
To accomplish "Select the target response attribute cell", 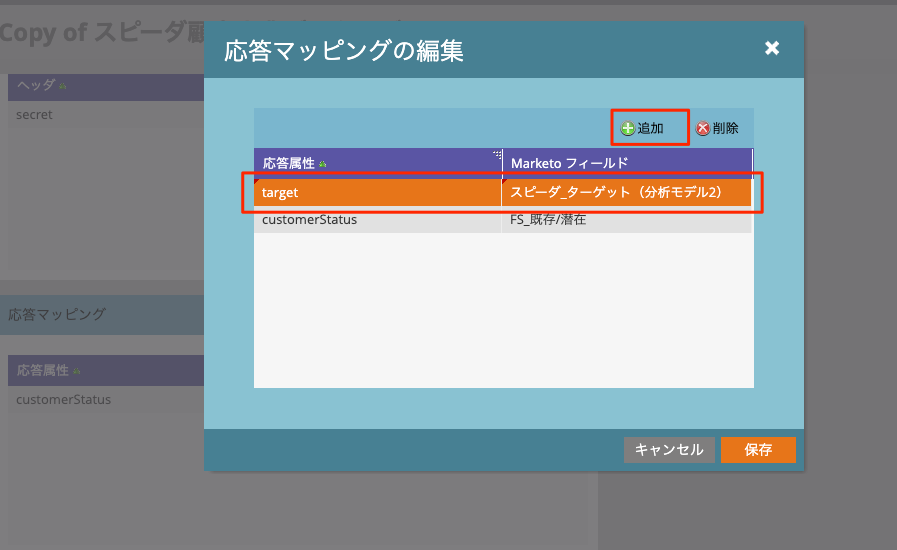I will point(377,191).
